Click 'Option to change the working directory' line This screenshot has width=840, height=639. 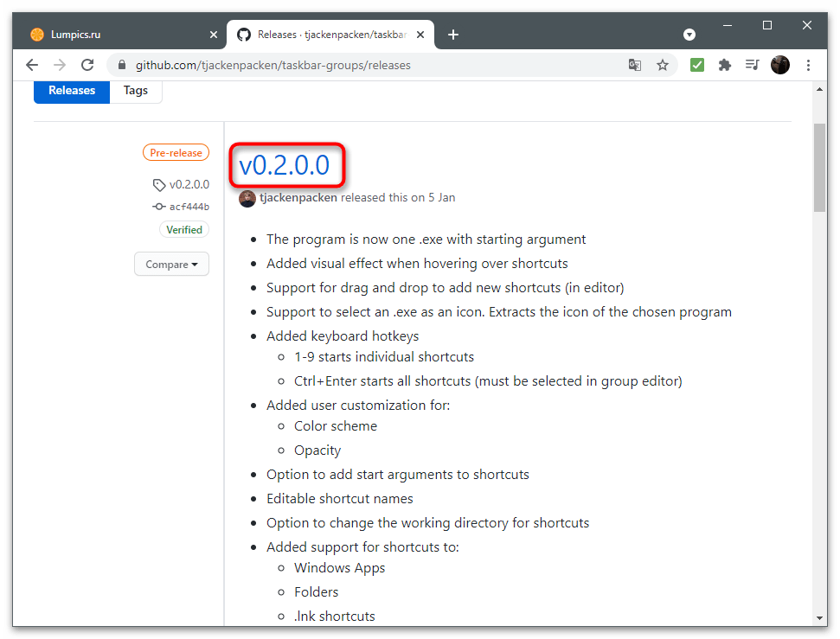[427, 523]
